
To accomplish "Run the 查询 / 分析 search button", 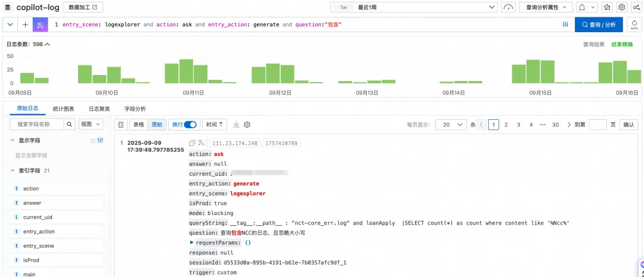I will point(599,24).
